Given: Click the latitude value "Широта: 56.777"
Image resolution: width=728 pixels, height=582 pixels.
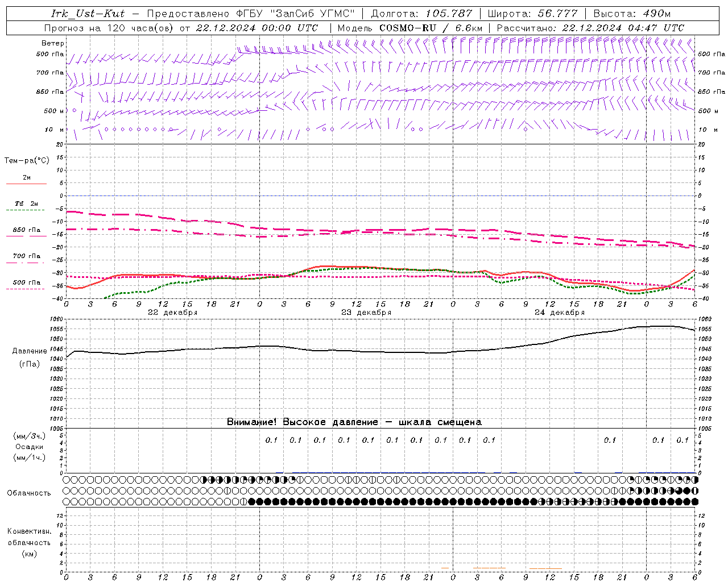Looking at the screenshot, I should [532, 14].
